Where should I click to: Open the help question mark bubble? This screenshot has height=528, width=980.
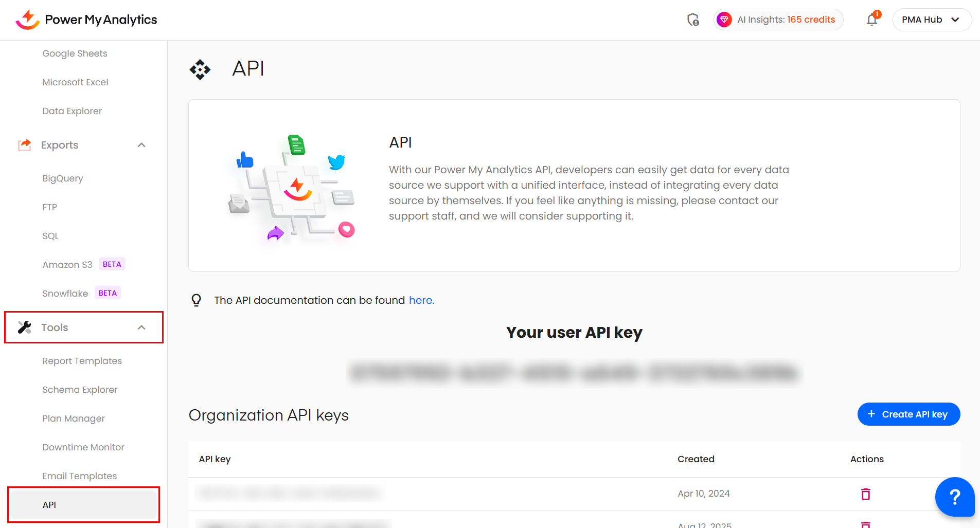[x=954, y=497]
